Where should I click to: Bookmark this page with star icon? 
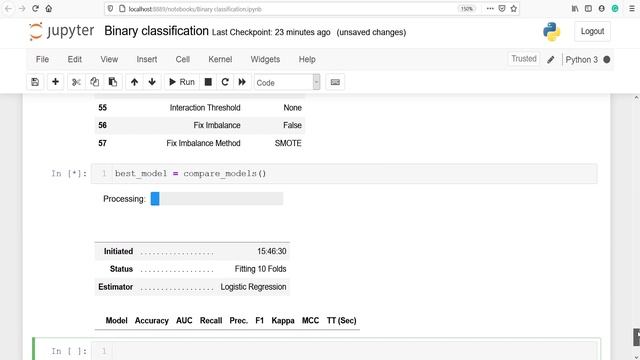(x=513, y=9)
